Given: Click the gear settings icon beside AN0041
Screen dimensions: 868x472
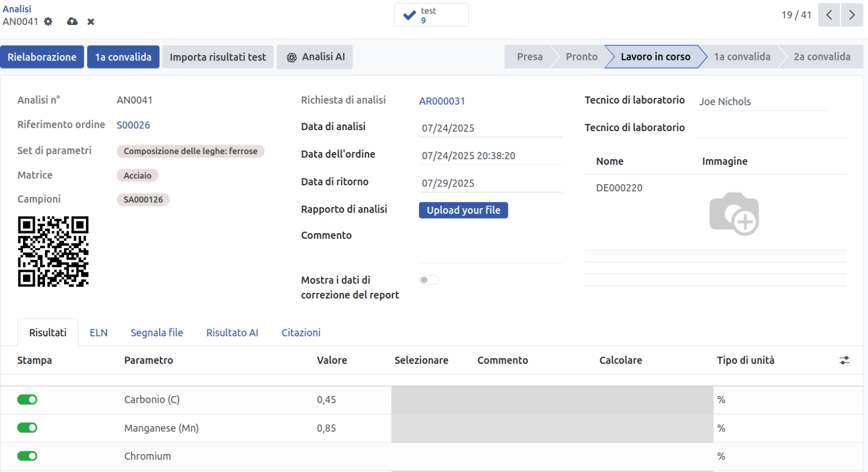Looking at the screenshot, I should pos(48,22).
